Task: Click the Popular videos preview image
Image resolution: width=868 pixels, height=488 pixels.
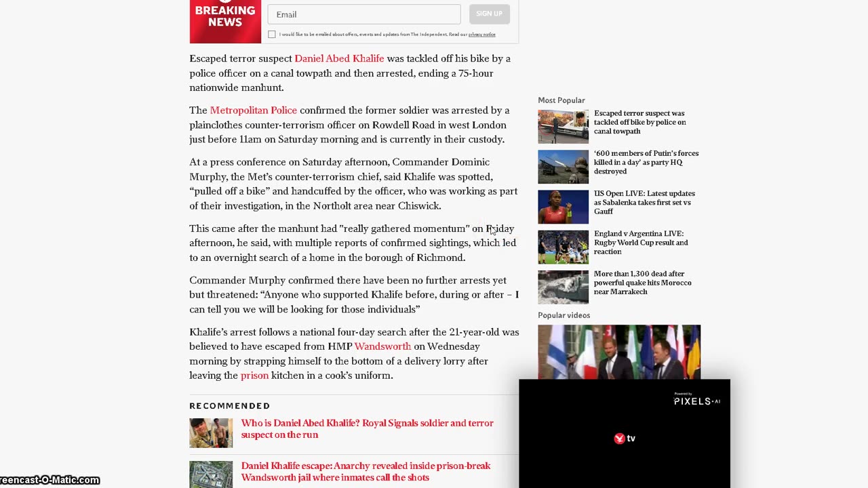Action: pos(619,352)
